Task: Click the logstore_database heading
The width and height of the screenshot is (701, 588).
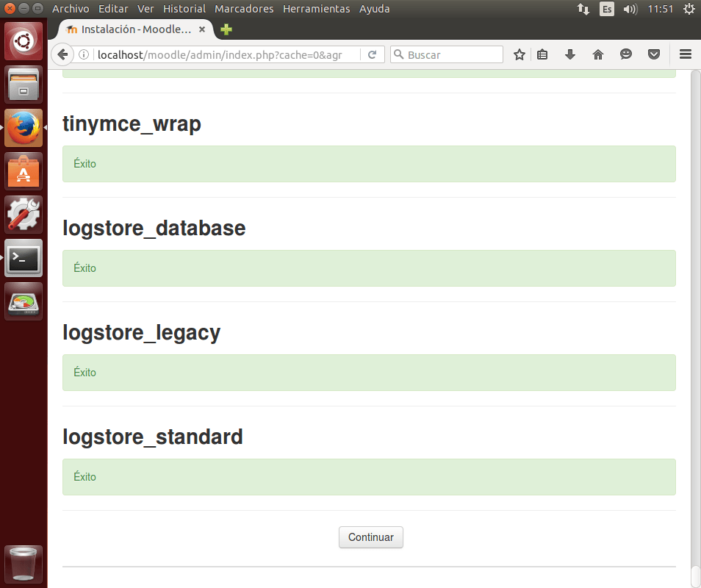Action: tap(154, 228)
